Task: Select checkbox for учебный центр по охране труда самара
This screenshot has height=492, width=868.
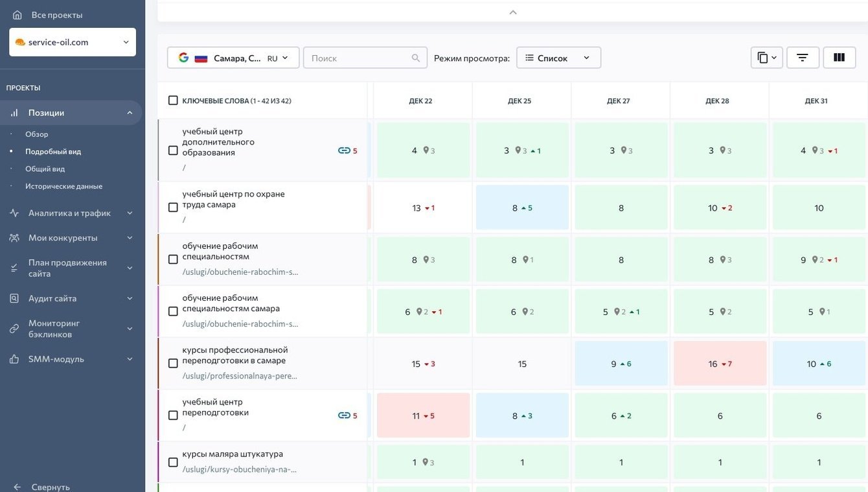Action: point(173,207)
